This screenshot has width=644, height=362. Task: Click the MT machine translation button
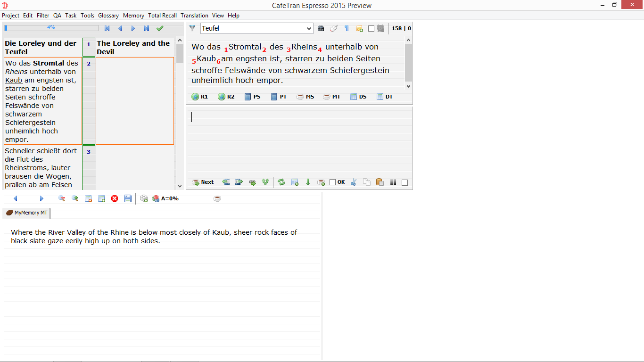pos(331,97)
